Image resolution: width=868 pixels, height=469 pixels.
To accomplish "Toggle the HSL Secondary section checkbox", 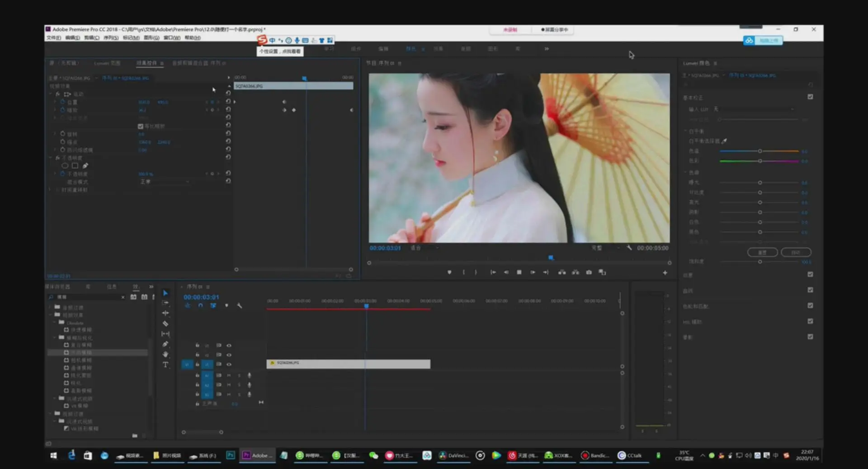I will tap(810, 321).
